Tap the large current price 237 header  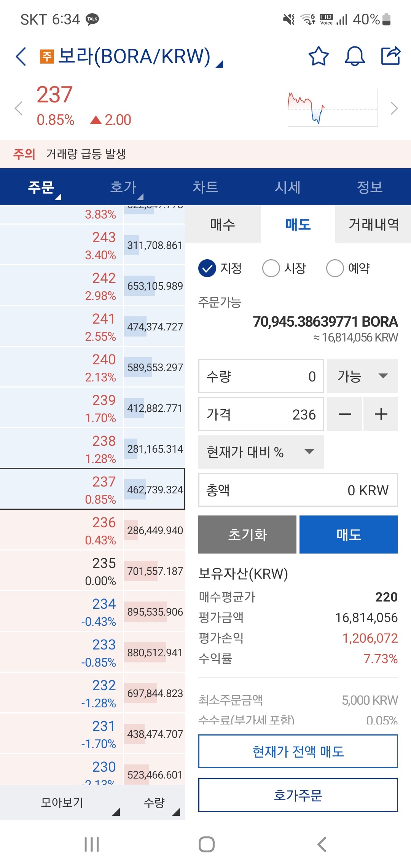point(54,94)
